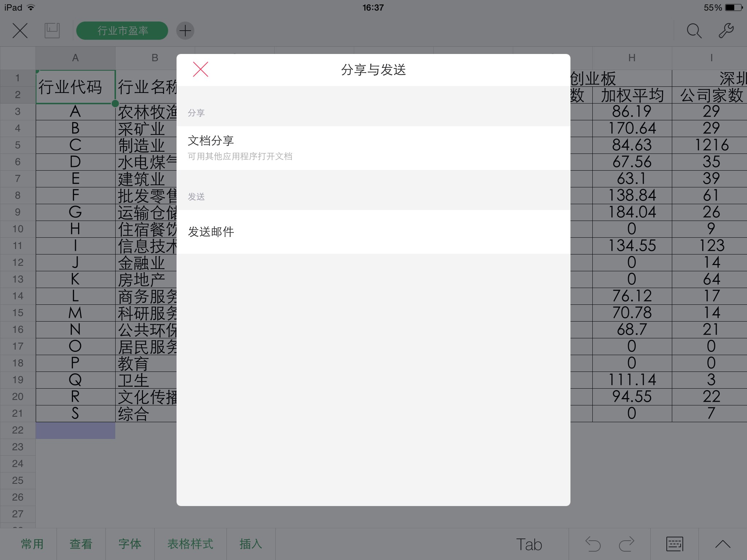Close the document with the top-left X
Screen dimensions: 747x560
(20, 31)
